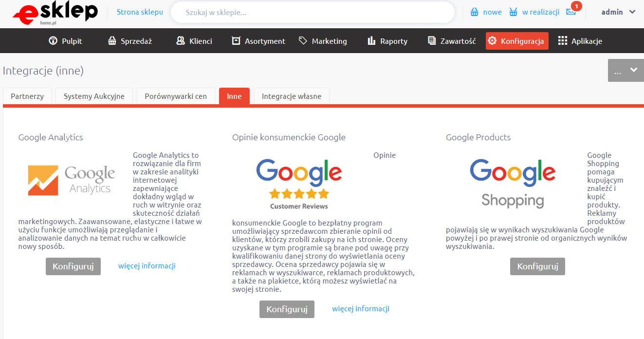Click the basket icon beside nowe
The width and height of the screenshot is (644, 339).
click(x=475, y=12)
